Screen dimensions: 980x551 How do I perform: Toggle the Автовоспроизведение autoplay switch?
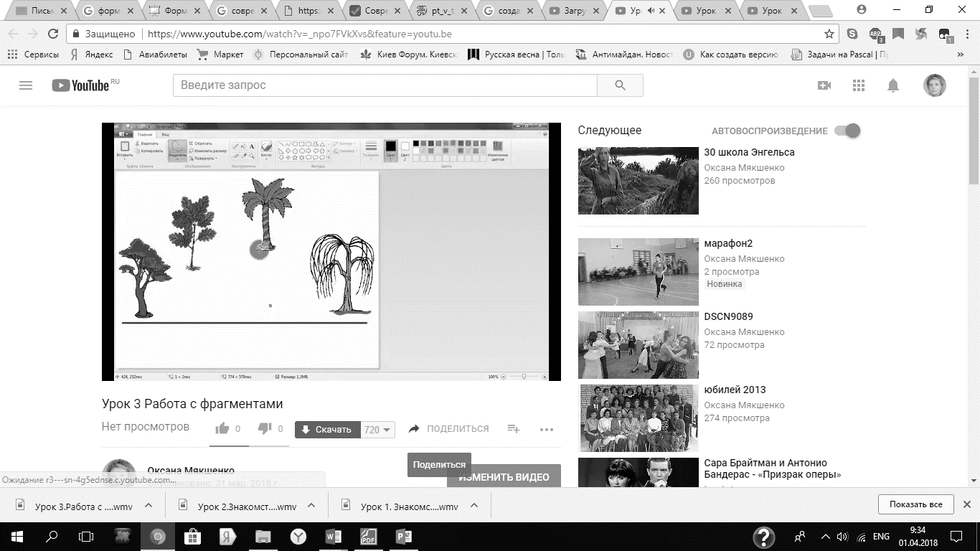pyautogui.click(x=847, y=131)
